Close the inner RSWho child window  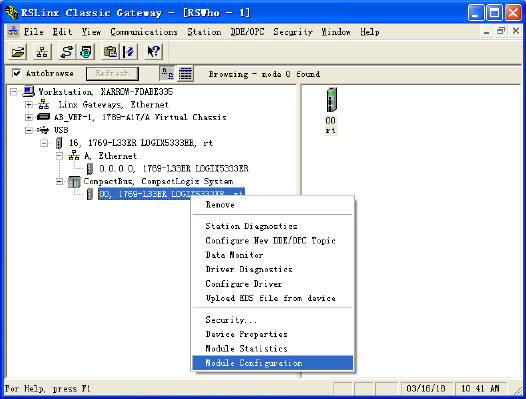point(516,31)
